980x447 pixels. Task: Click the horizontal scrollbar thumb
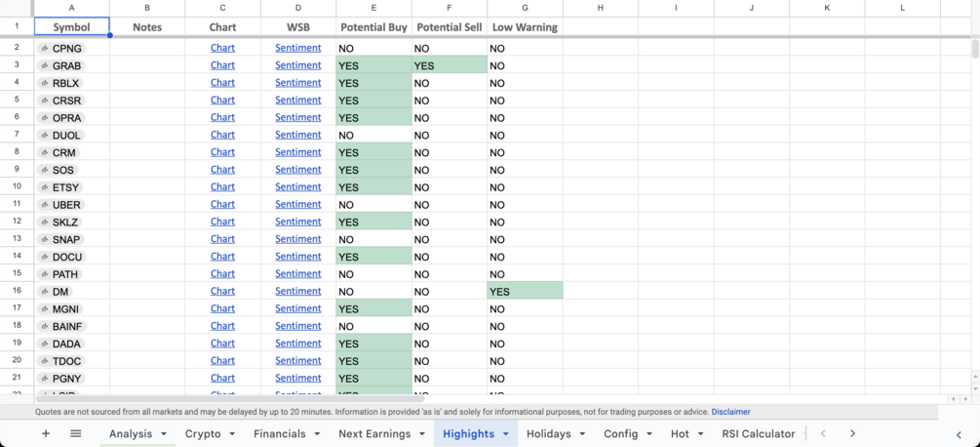[x=230, y=398]
